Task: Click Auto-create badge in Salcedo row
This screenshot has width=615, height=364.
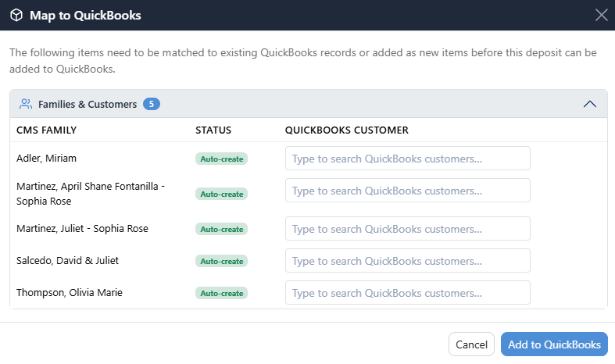Action: click(222, 261)
